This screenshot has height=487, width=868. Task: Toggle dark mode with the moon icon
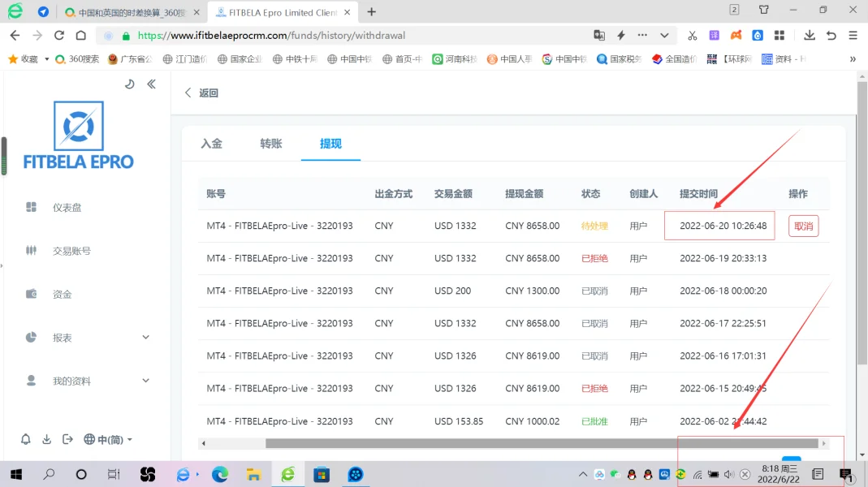130,84
